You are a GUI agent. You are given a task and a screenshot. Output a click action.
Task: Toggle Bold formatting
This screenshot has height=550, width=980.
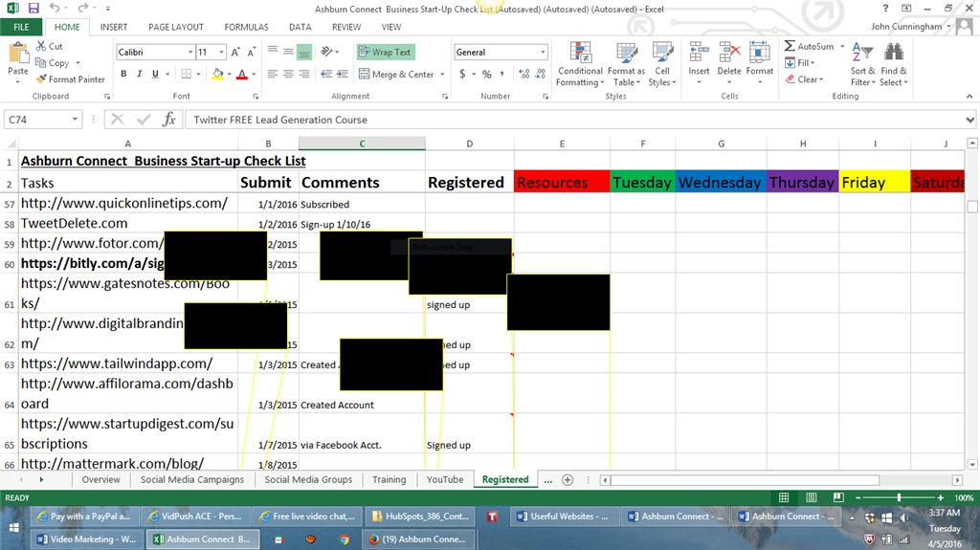[123, 74]
